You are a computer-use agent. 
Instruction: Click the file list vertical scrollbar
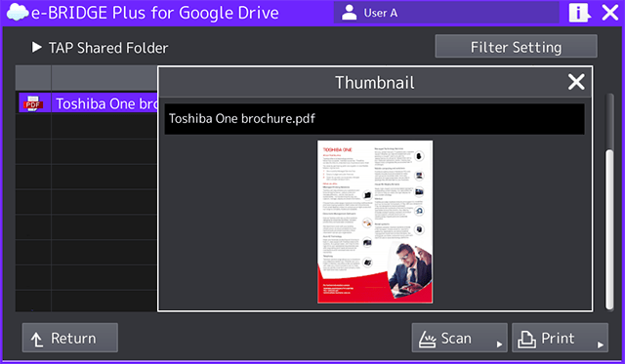click(609, 229)
